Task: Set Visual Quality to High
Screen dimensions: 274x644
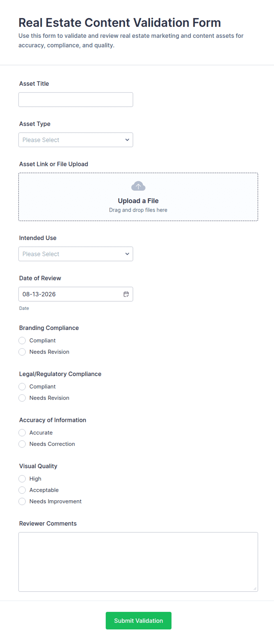Action: pyautogui.click(x=22, y=479)
